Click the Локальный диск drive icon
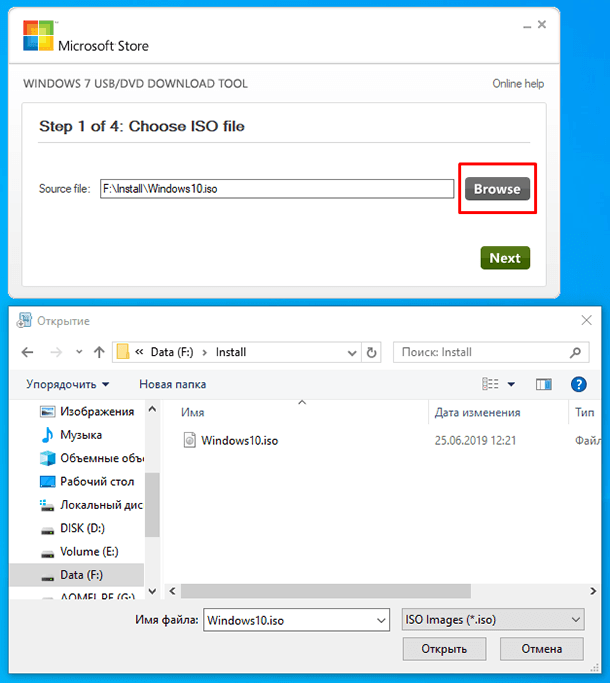 [x=47, y=505]
